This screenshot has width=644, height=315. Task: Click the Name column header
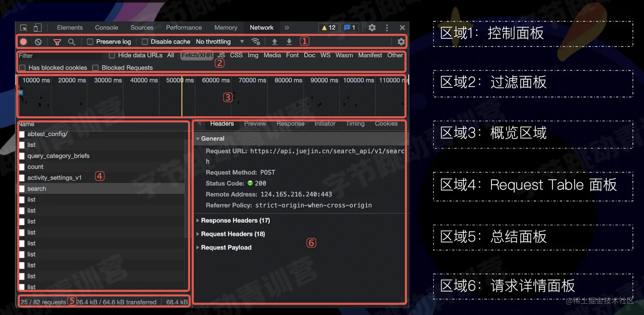(x=26, y=124)
